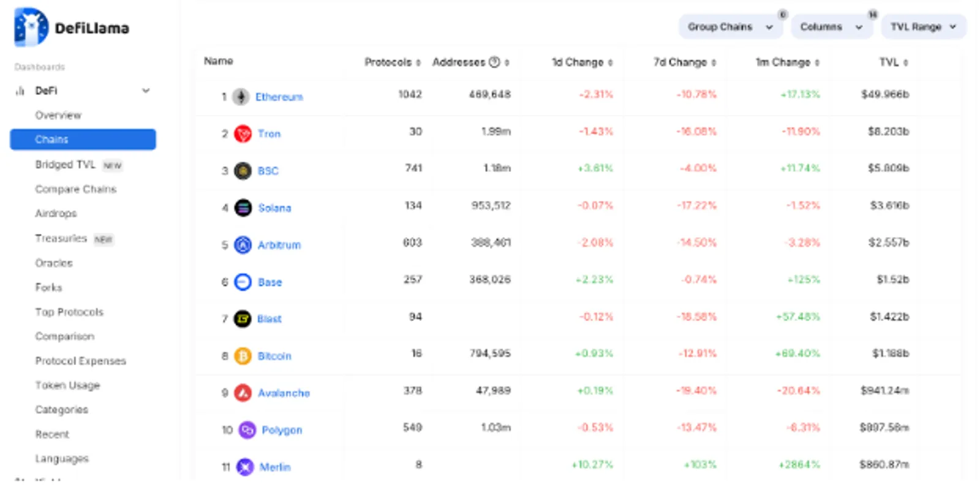Click the DefiLlama logo icon
Viewport: 980px width, 490px height.
(x=31, y=27)
